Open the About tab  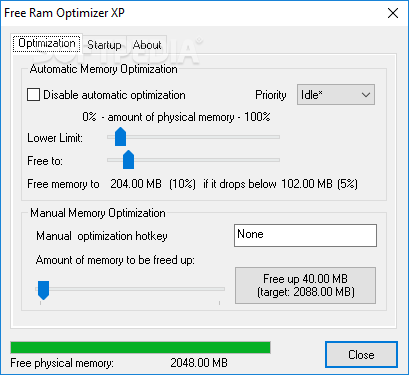[147, 45]
